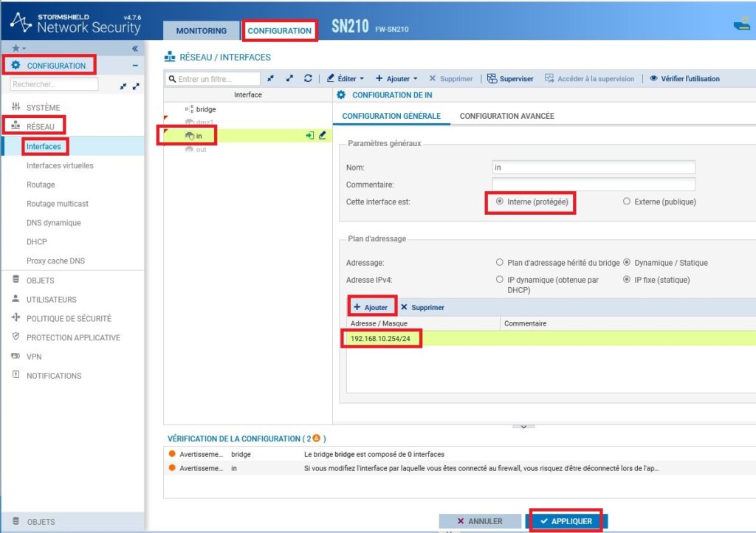Select the in interface row

tap(248, 136)
